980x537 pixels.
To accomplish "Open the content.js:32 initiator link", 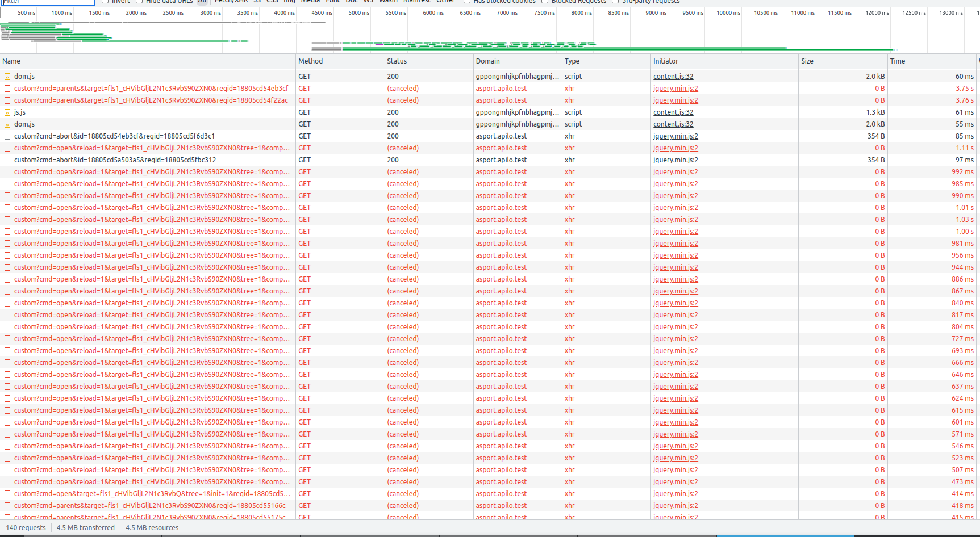I will pos(673,76).
